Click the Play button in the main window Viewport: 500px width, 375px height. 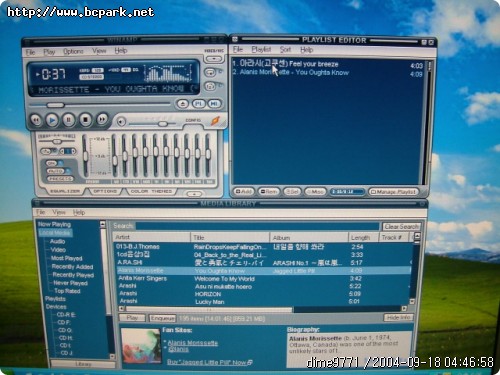point(52,120)
